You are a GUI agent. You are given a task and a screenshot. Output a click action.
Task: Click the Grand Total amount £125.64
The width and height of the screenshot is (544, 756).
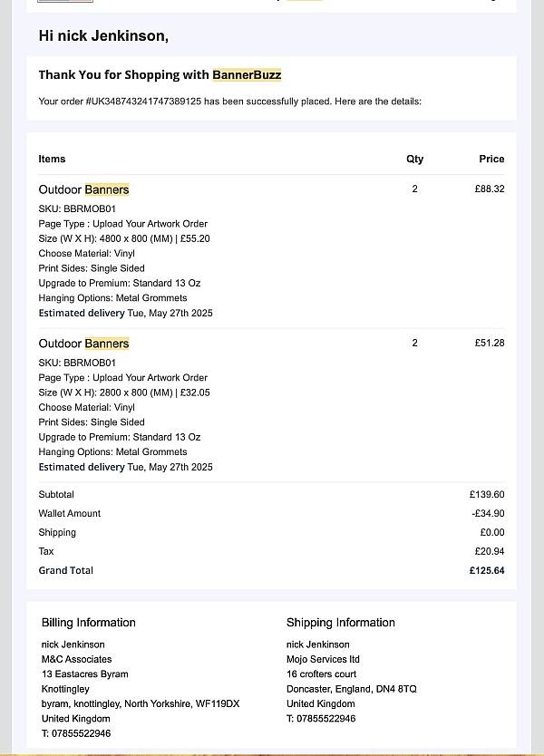[487, 570]
